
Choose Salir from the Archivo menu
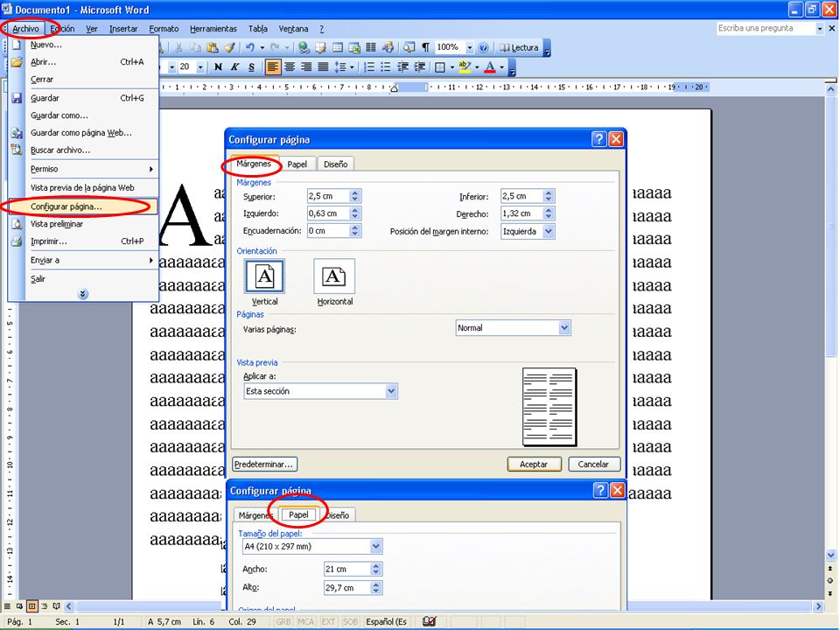(x=84, y=279)
